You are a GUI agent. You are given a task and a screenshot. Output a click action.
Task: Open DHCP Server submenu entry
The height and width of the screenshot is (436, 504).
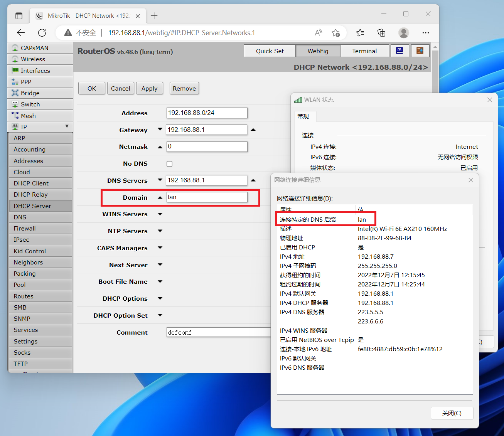tap(40, 206)
